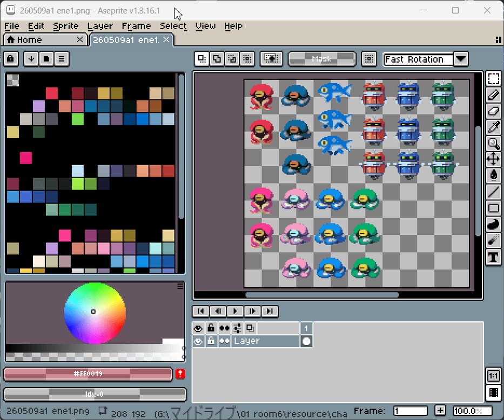Select the Text tool
Screen dimensions: 504x420
(493, 257)
